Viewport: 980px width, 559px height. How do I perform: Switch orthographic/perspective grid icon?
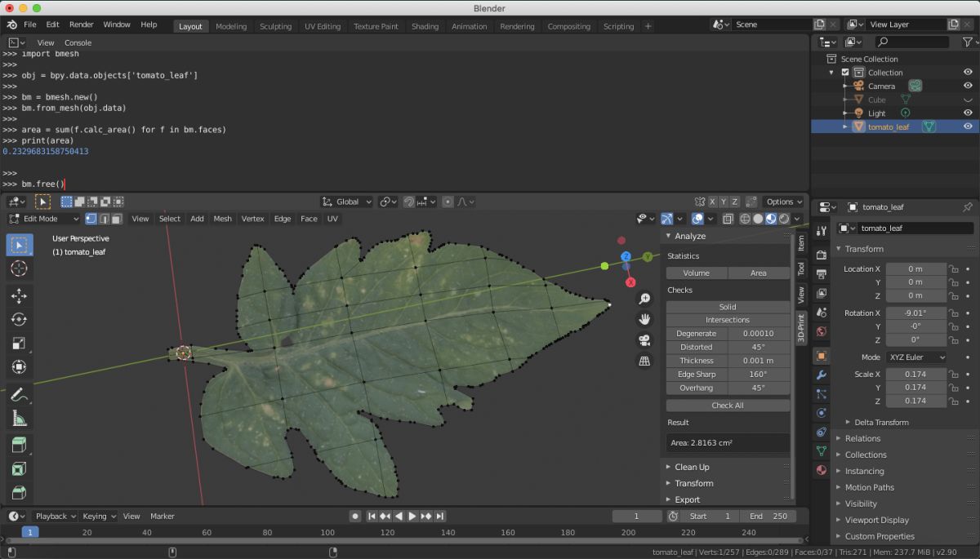644,361
